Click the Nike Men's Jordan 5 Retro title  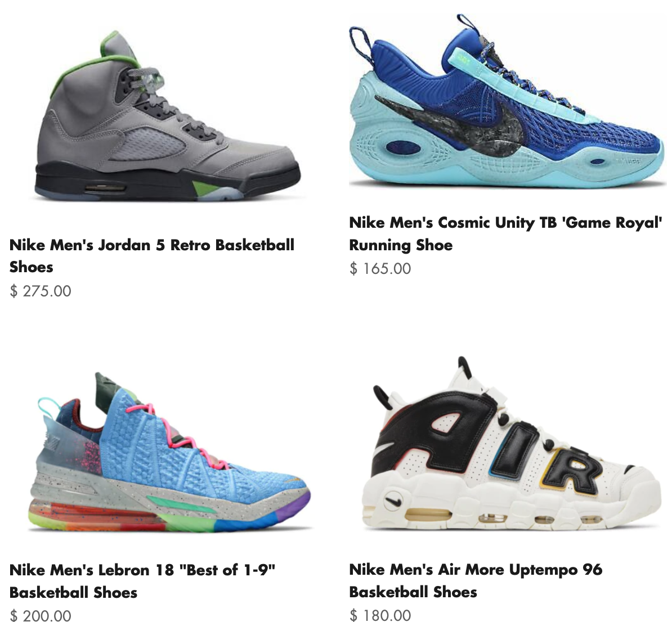152,256
